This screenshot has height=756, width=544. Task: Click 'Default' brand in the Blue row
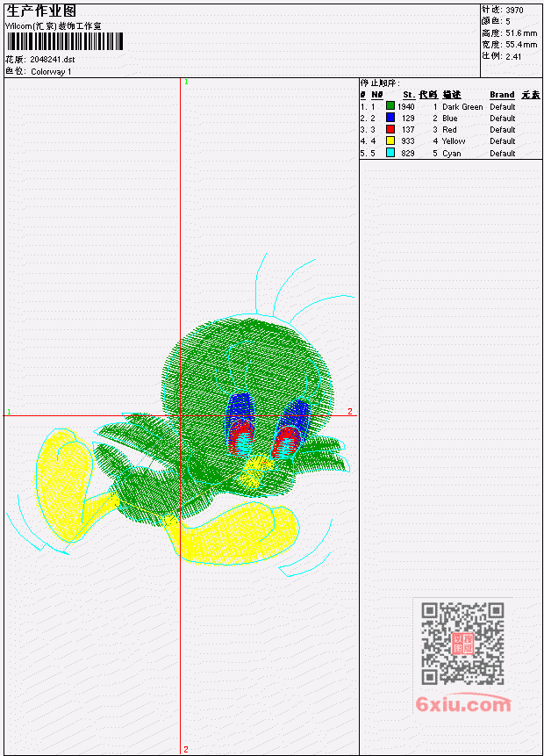[503, 119]
